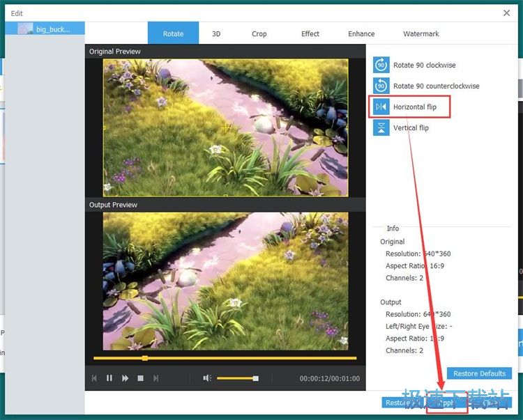Stop the preview playback
The width and height of the screenshot is (523, 420).
point(140,378)
